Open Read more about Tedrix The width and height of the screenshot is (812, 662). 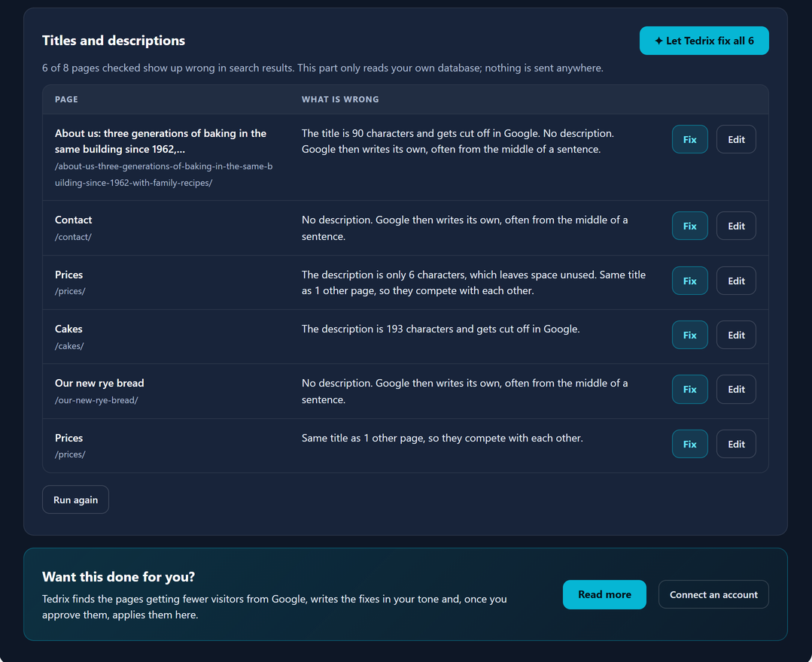point(604,595)
